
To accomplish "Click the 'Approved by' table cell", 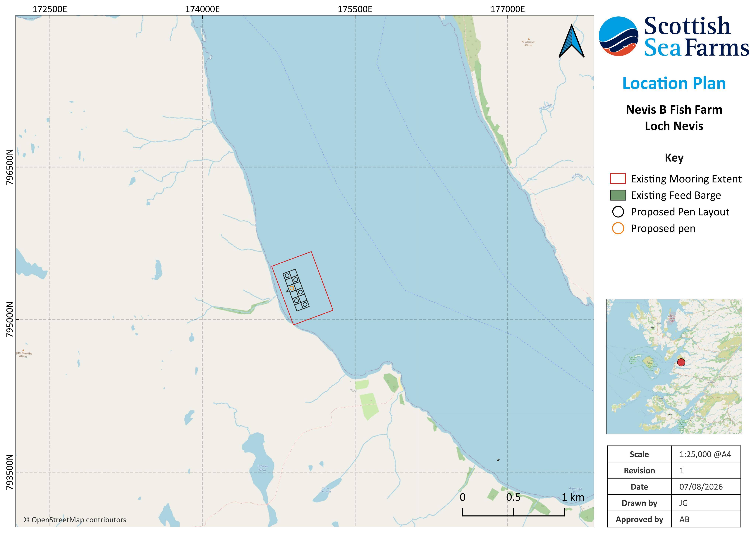I will tap(639, 520).
